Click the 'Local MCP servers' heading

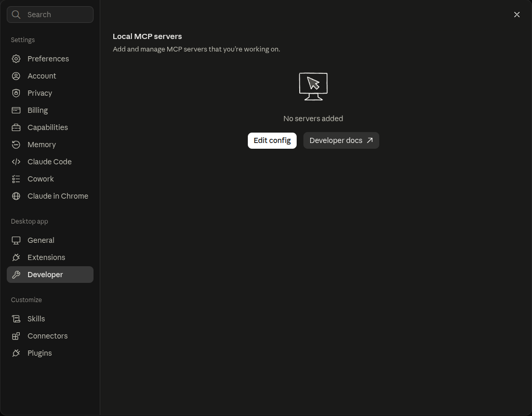tap(147, 36)
